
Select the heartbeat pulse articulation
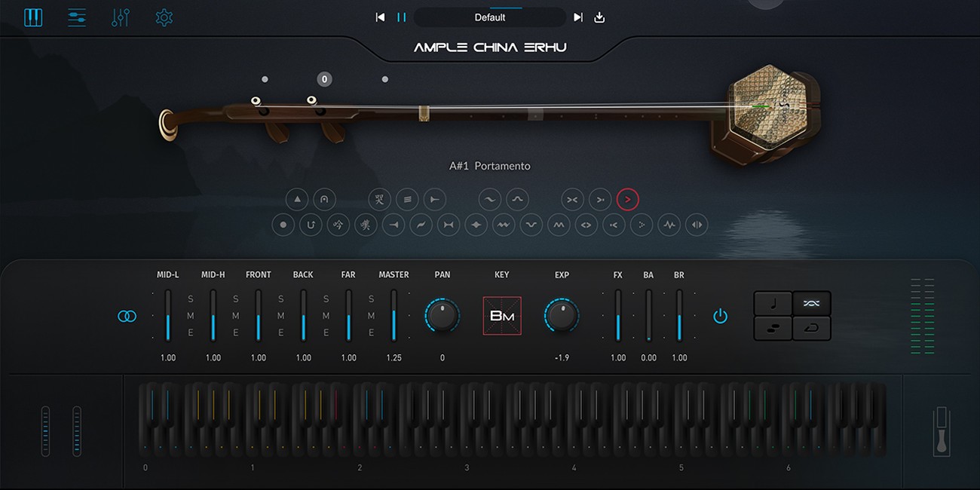(669, 225)
